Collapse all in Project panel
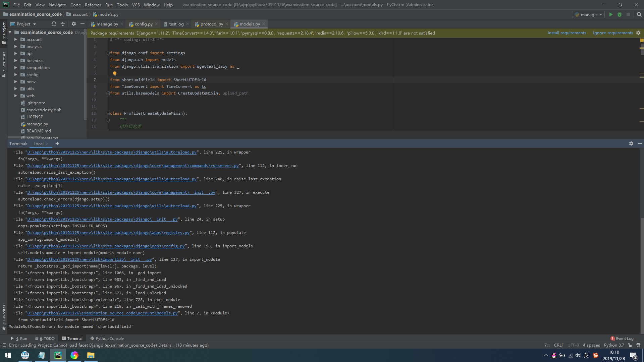644x362 pixels. coord(63,24)
